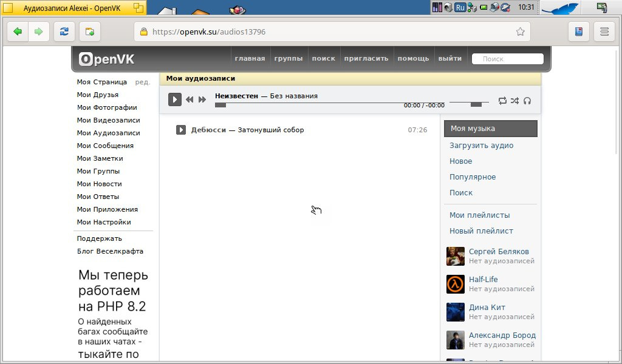Click the ред. edit link
The image size is (622, 364).
tap(142, 82)
